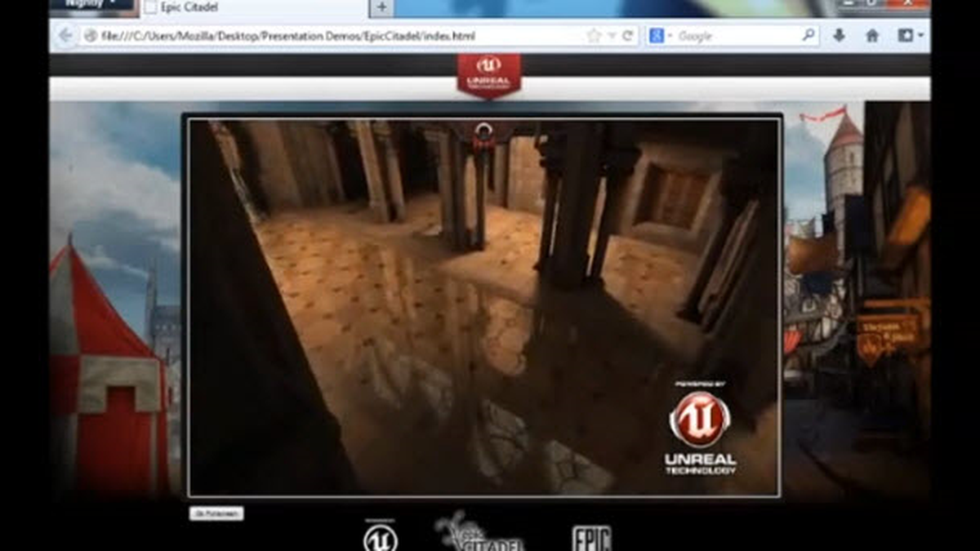Click the bookmark star in the address bar

coord(594,36)
